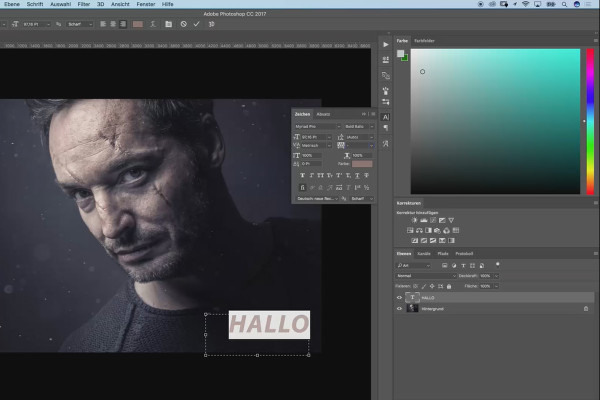Open the Myriad Pro font family dropdown
The width and height of the screenshot is (600, 400).
pos(338,126)
